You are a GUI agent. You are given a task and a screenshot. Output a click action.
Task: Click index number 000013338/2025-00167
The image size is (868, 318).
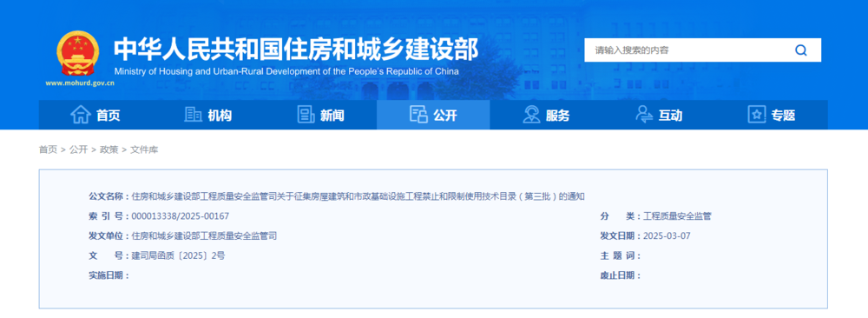click(181, 216)
